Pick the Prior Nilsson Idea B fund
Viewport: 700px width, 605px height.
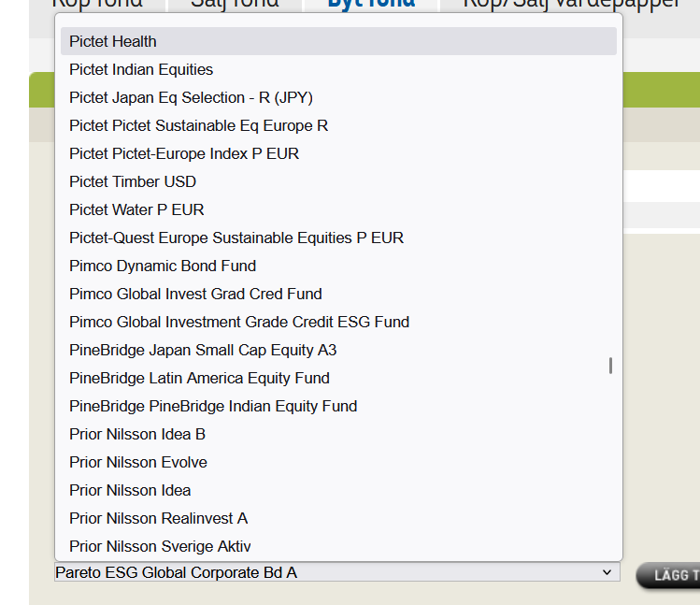pyautogui.click(x=137, y=434)
